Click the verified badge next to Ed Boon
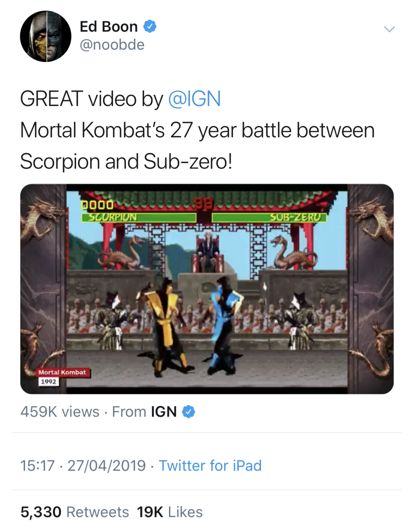 tap(150, 26)
